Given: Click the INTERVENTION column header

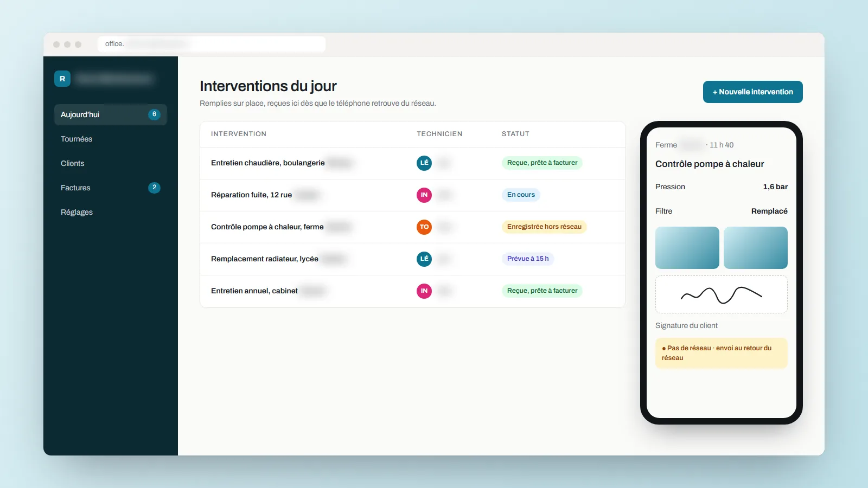Looking at the screenshot, I should pyautogui.click(x=239, y=134).
